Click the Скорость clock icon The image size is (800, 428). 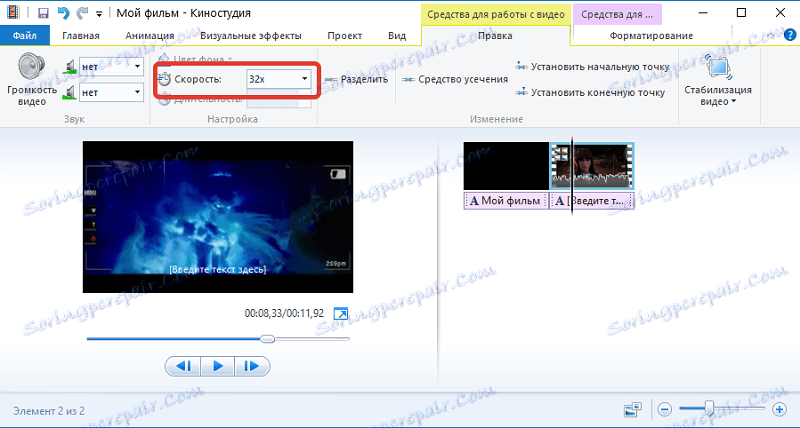coord(164,79)
